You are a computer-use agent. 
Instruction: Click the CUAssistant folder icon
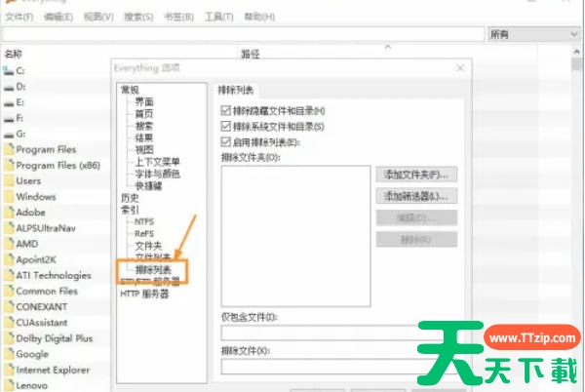[9, 322]
